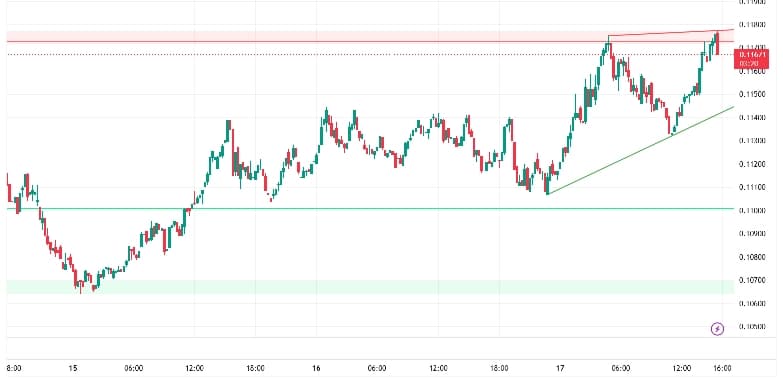Click the 0.10700 price axis label

(x=752, y=280)
